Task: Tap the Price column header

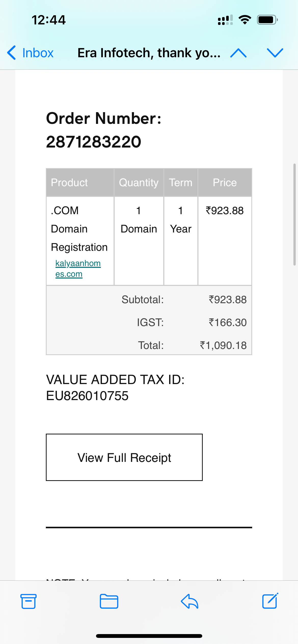Action: pyautogui.click(x=225, y=183)
